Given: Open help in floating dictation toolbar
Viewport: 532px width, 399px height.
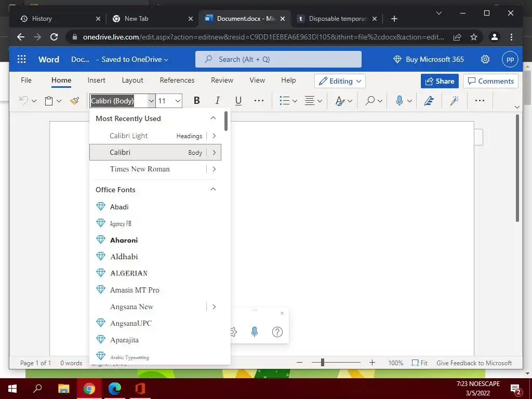Looking at the screenshot, I should click(x=277, y=332).
